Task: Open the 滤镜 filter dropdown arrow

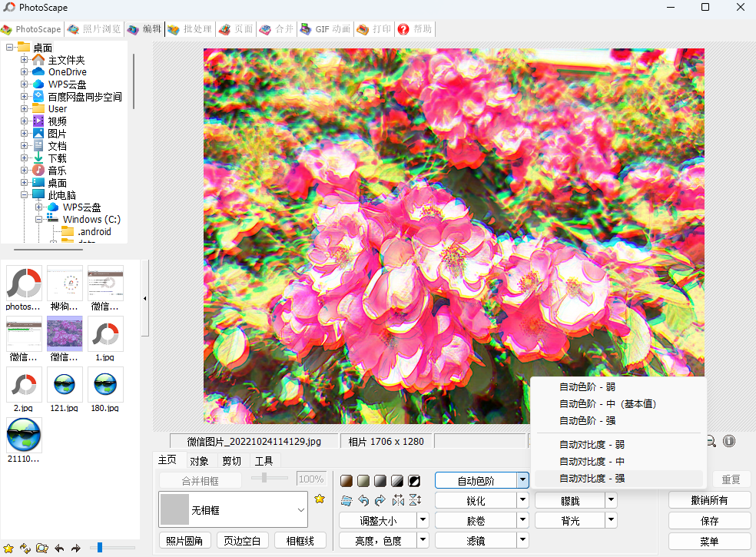Action: coord(522,539)
